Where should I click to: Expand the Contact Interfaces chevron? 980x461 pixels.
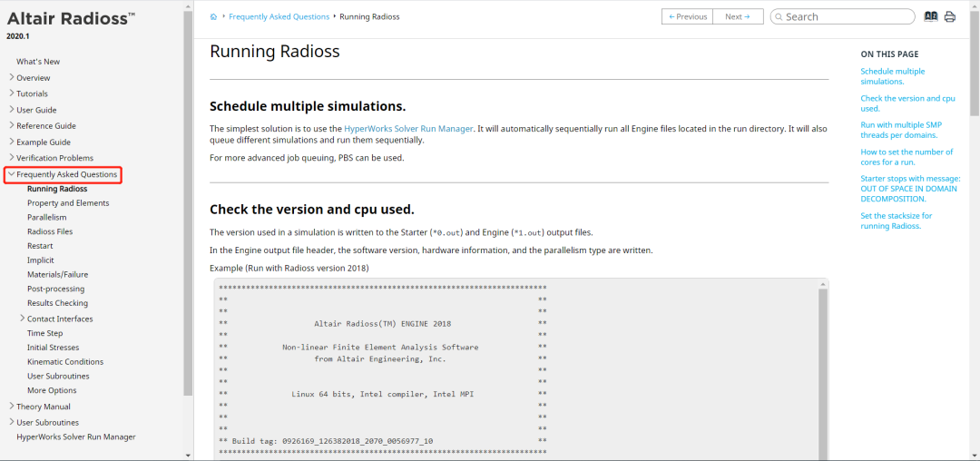click(23, 319)
